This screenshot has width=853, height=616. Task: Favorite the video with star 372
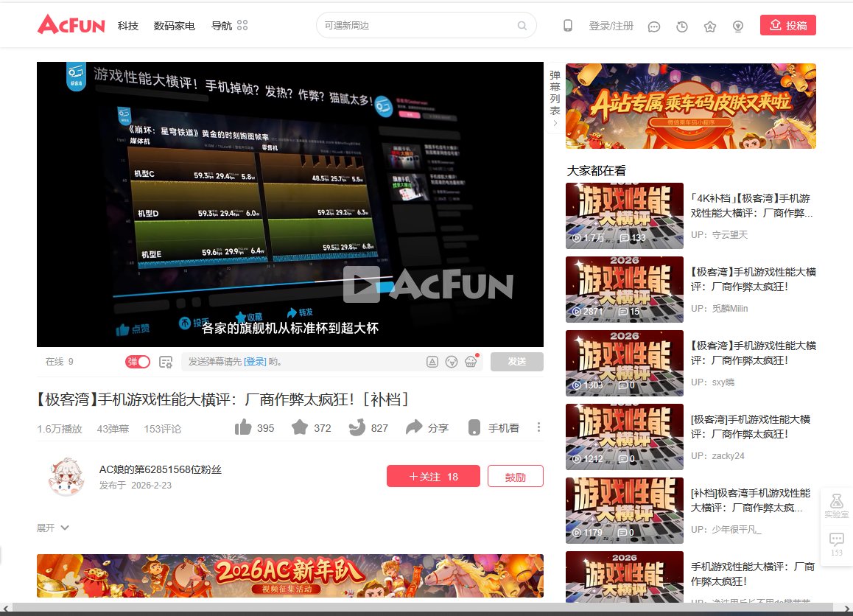300,427
